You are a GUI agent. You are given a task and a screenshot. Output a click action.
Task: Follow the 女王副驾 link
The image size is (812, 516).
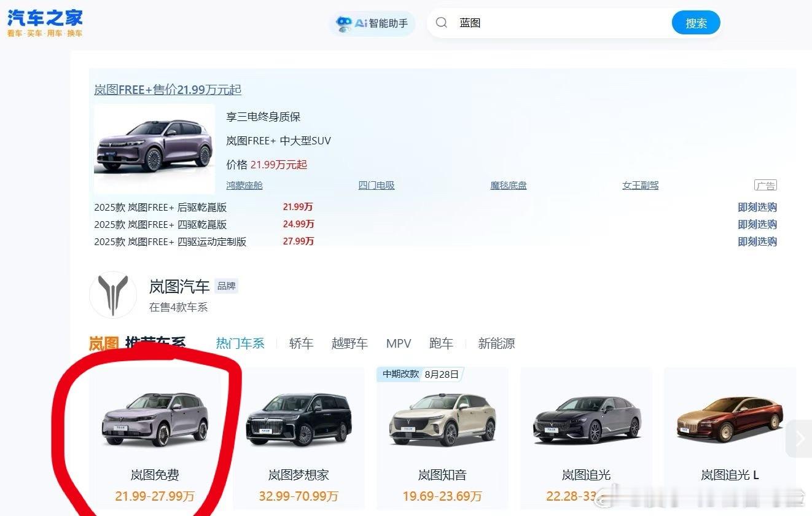(641, 185)
